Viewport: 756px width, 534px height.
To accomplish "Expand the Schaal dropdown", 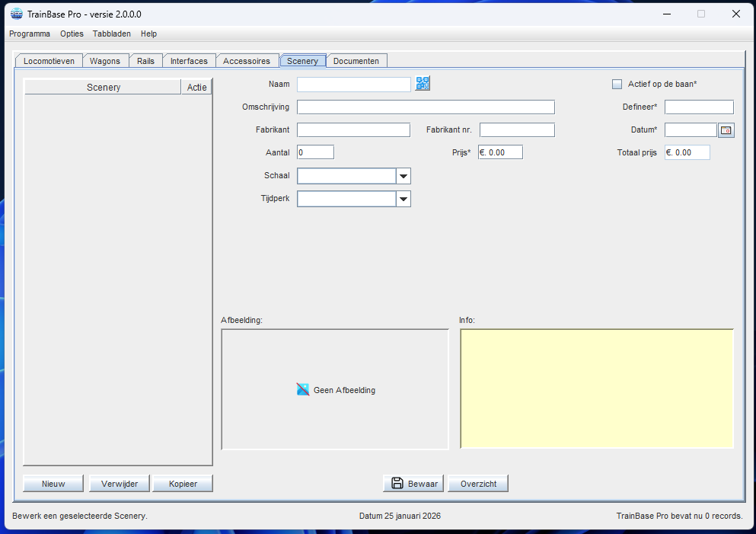I will tap(404, 176).
